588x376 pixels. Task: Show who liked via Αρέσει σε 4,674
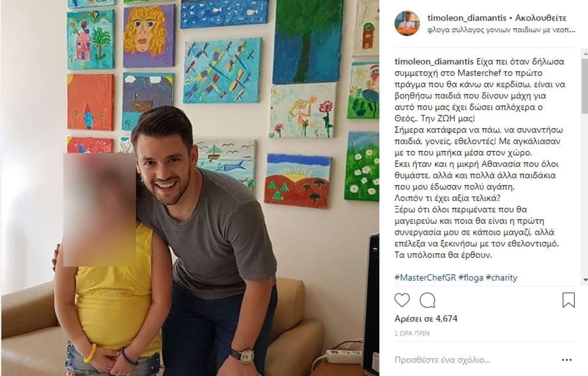(426, 319)
